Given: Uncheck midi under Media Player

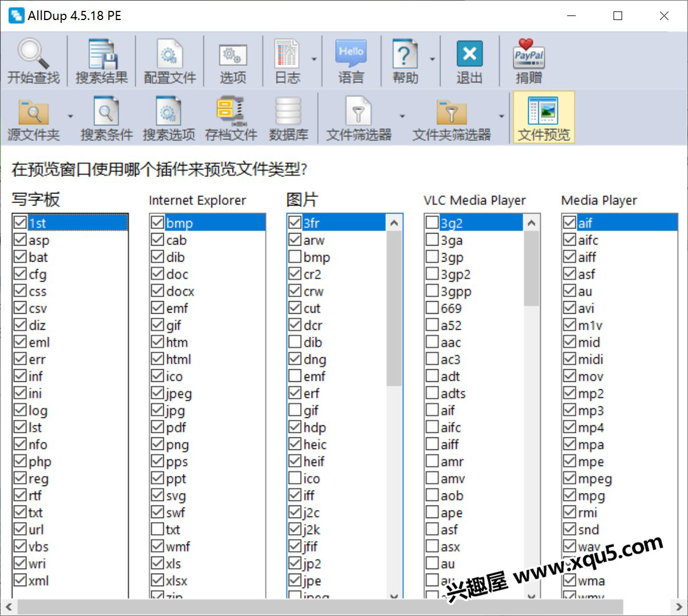Looking at the screenshot, I should click(570, 358).
